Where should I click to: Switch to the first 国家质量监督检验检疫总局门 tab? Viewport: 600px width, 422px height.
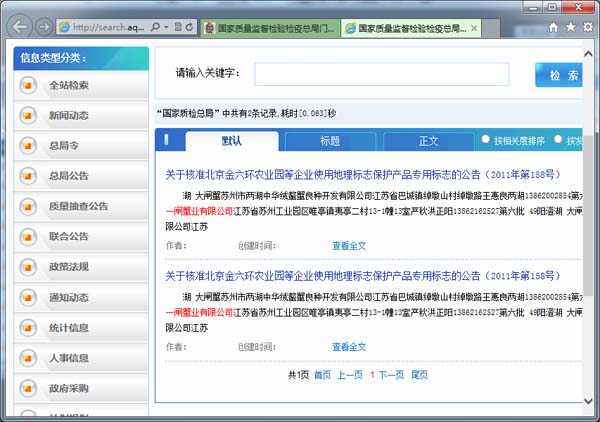(x=270, y=28)
